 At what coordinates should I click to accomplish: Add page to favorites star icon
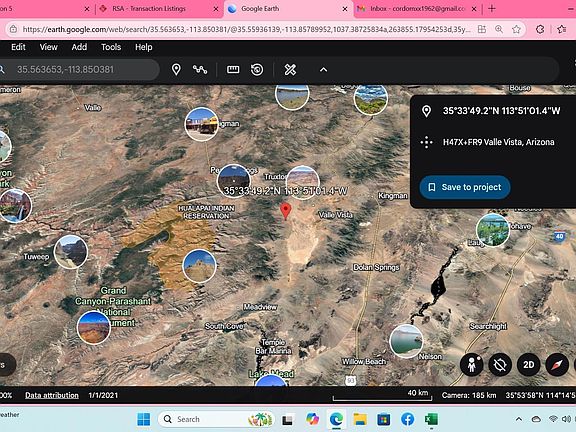[x=516, y=29]
